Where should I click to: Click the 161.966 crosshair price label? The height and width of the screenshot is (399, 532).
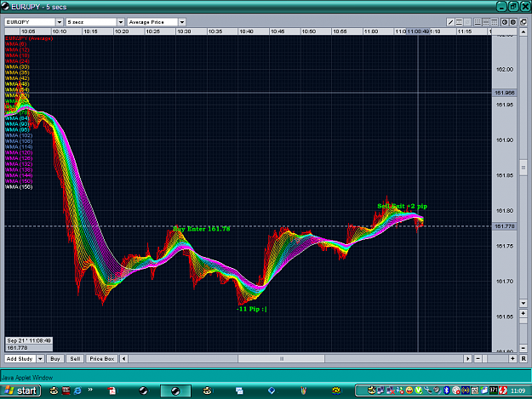[505, 93]
